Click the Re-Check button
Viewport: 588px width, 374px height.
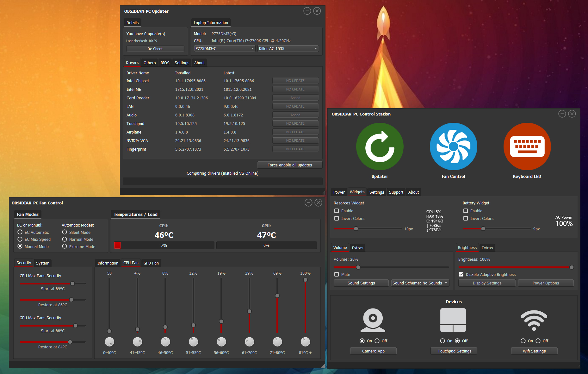[x=155, y=48]
